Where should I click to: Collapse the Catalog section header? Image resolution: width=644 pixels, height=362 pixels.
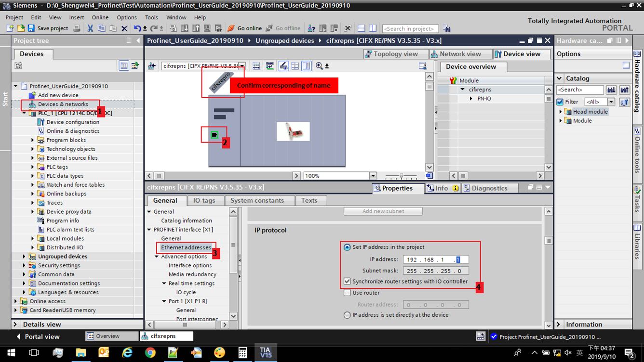(x=560, y=78)
